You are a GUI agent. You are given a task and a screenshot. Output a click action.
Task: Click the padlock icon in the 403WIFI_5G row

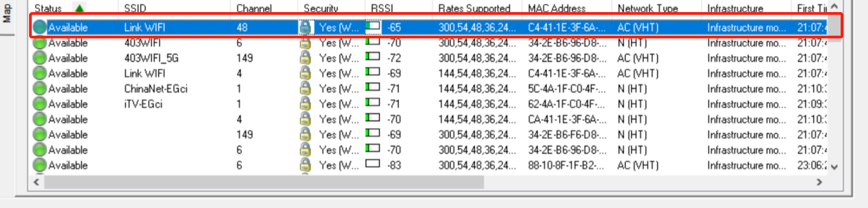[x=305, y=58]
